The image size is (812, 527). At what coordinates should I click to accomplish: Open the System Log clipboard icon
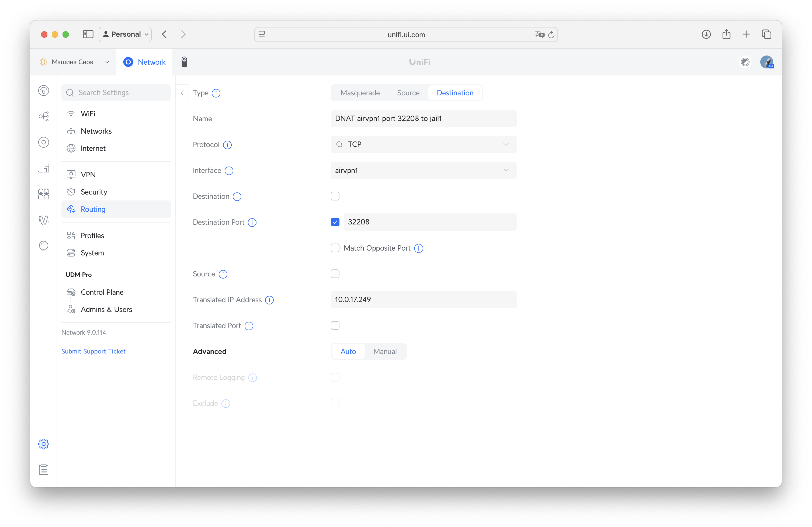coord(44,469)
